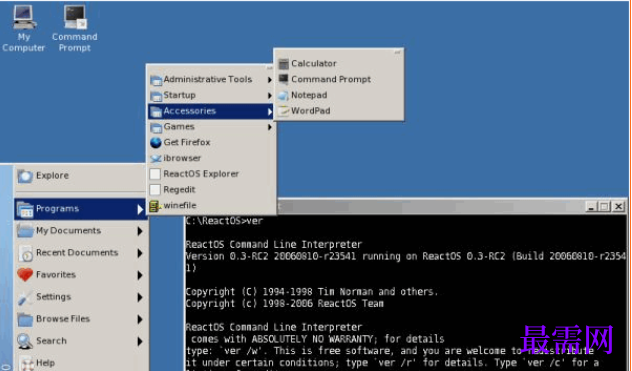The image size is (632, 371).
Task: Click the Help icon in start menu
Action: [27, 363]
